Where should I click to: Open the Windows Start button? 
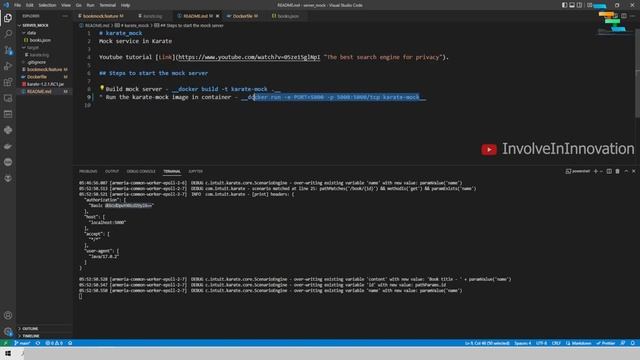tap(8, 353)
